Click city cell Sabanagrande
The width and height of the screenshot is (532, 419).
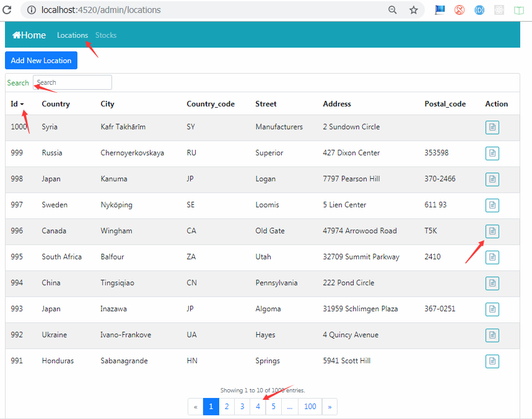pos(124,361)
